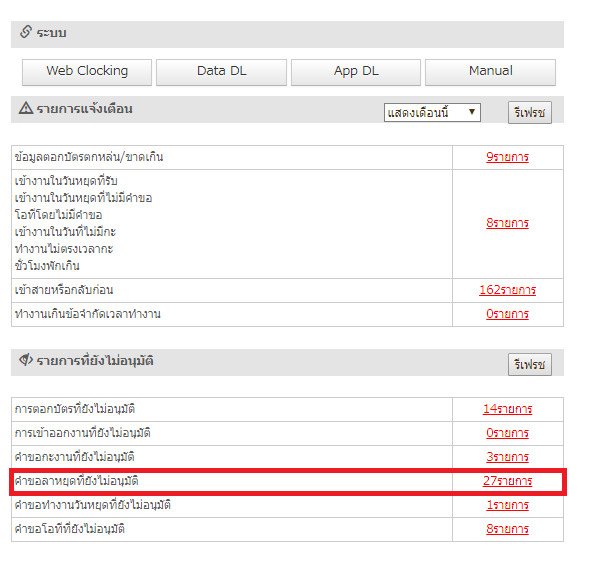
Task: Open 3รายการ link for คำขอกะงานที่ยังไม่อนุมัติ
Action: click(x=507, y=457)
